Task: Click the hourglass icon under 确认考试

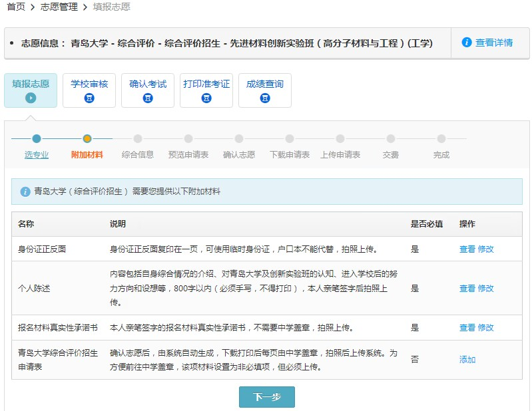Action: pos(148,98)
